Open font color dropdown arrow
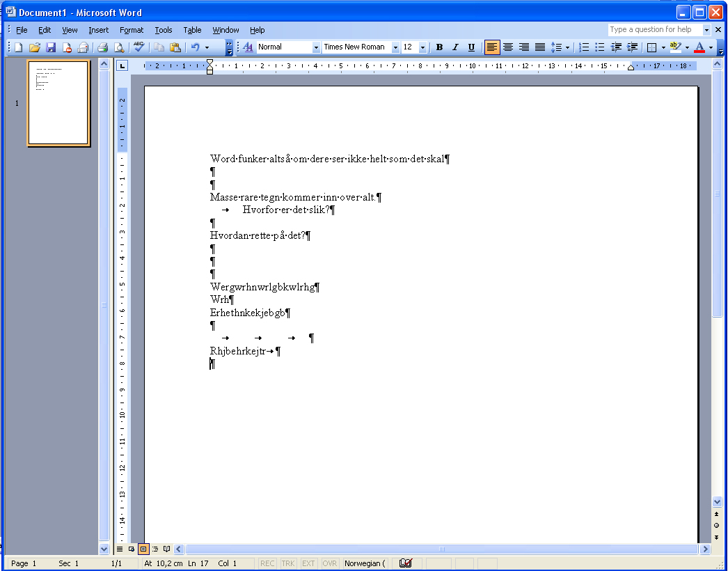The height and width of the screenshot is (571, 728). [711, 47]
